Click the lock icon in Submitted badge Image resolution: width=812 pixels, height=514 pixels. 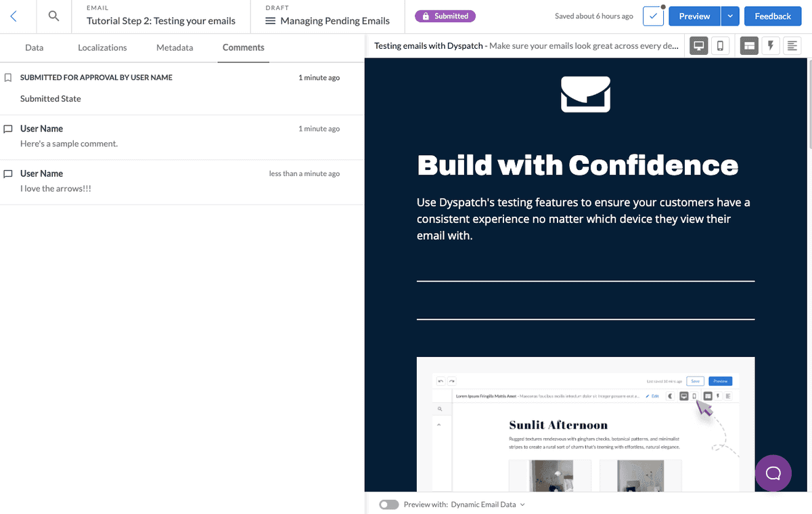pyautogui.click(x=426, y=16)
